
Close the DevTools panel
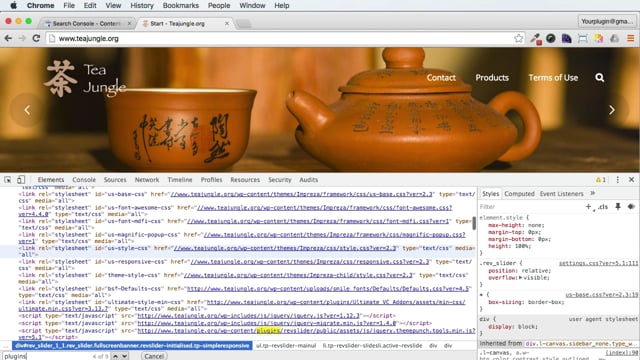tap(631, 180)
